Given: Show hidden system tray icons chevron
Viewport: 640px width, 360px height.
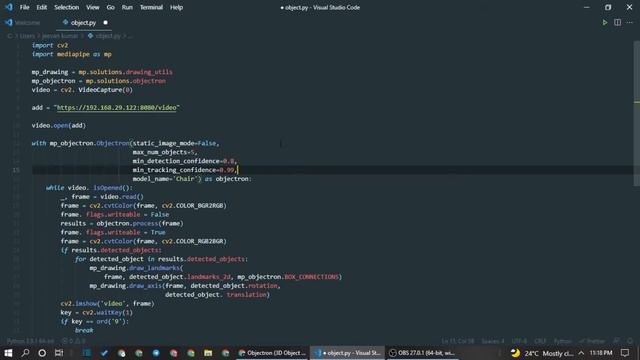Looking at the screenshot, I should [x=581, y=353].
